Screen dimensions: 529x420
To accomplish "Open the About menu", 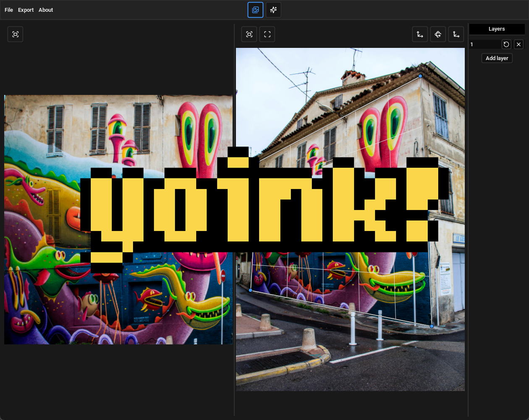I will (45, 10).
